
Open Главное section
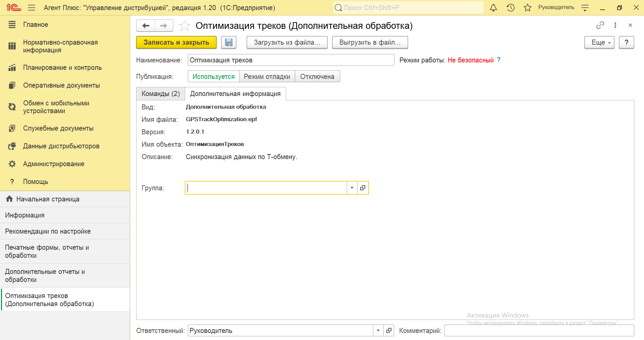tap(65, 25)
